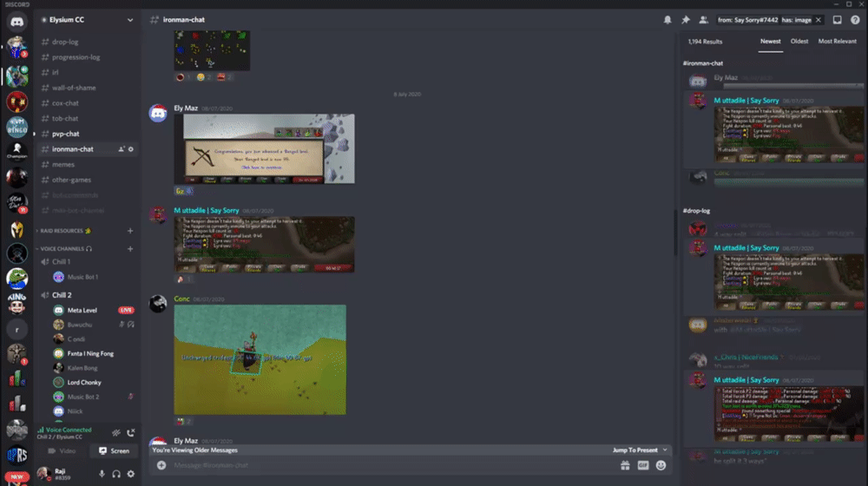Select Most Relevant sort tab
This screenshot has width=868, height=486.
838,42
